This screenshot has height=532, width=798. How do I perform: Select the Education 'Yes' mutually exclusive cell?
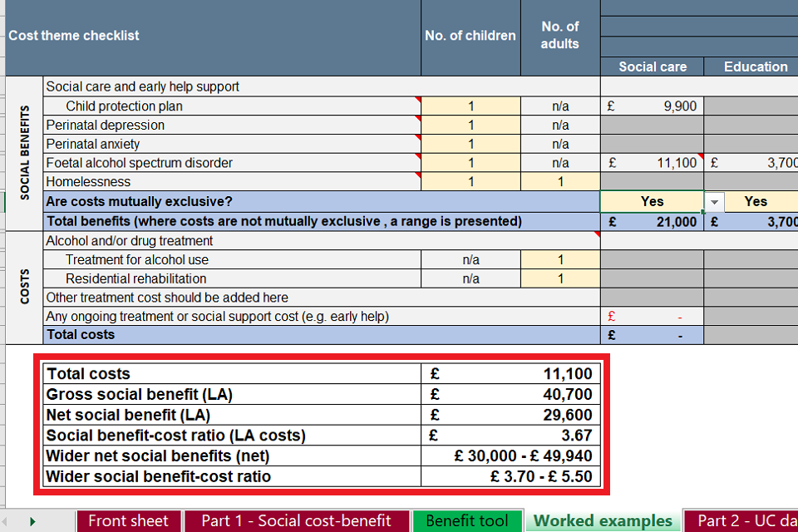pos(755,201)
